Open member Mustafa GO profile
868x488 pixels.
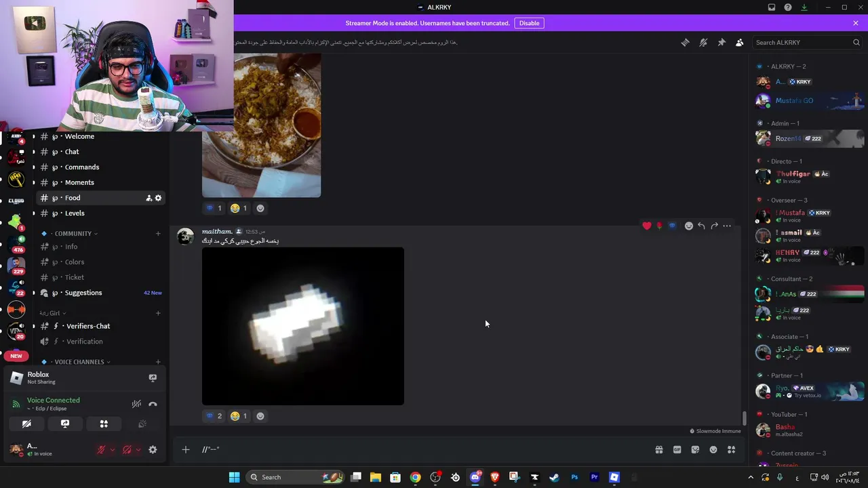pos(810,101)
